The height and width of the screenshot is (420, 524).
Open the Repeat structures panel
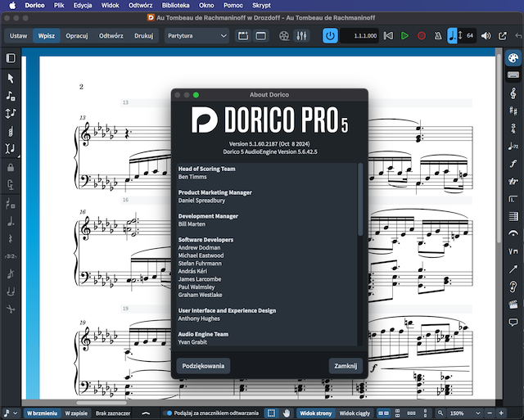(x=513, y=199)
